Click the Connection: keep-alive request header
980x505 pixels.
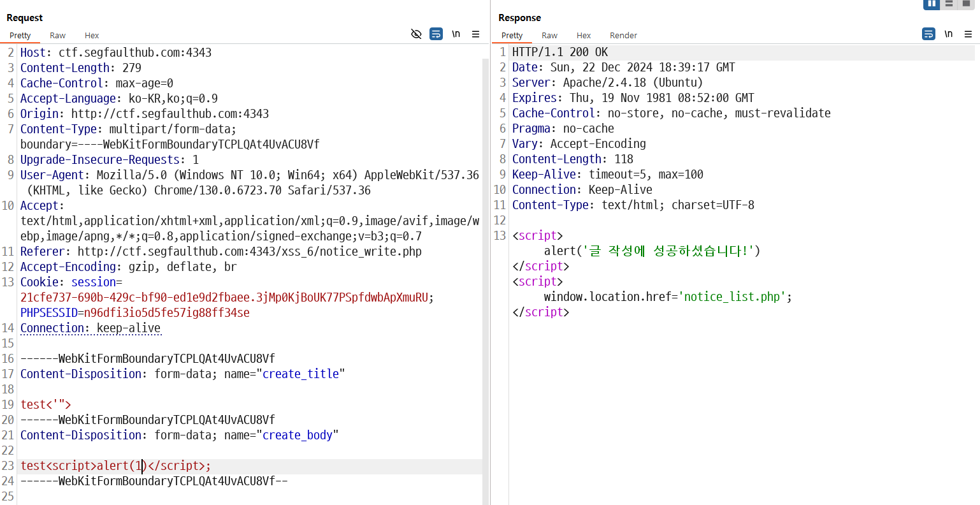(x=90, y=328)
